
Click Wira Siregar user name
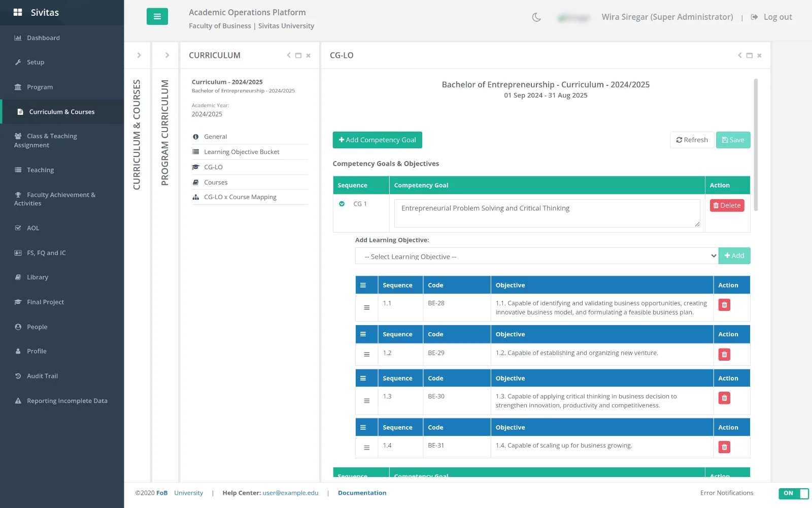(x=667, y=17)
